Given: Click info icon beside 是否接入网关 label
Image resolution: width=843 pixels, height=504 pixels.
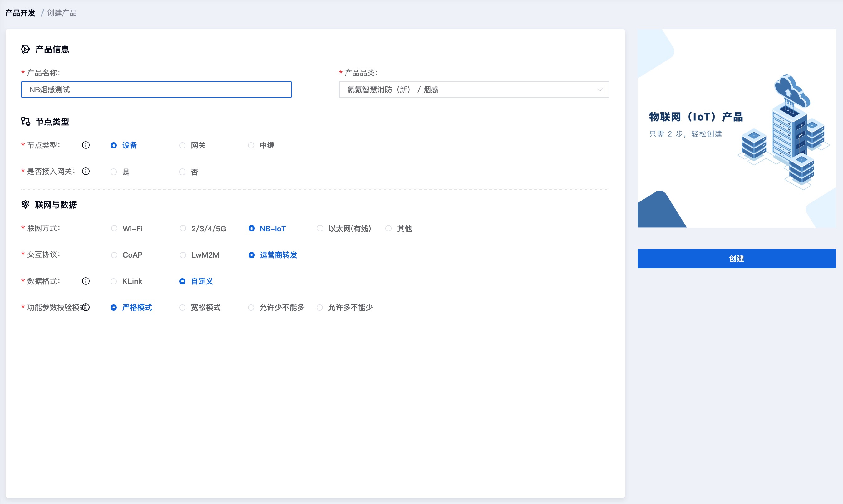Looking at the screenshot, I should point(86,171).
